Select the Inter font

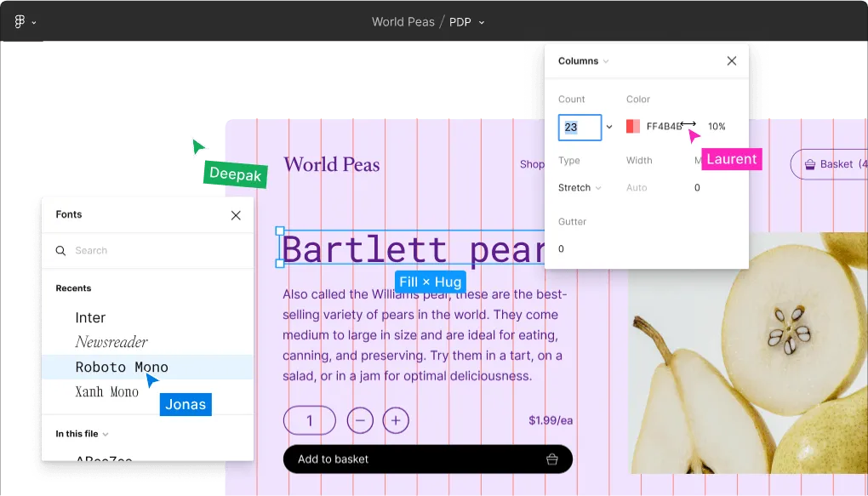(x=90, y=317)
